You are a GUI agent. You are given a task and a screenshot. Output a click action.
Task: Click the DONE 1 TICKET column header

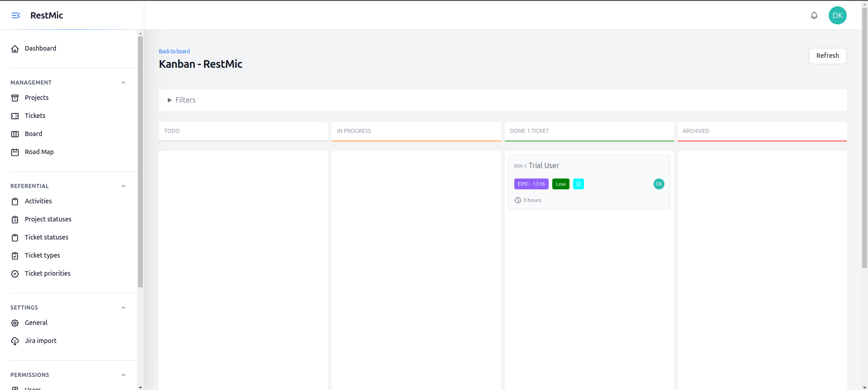tap(589, 132)
